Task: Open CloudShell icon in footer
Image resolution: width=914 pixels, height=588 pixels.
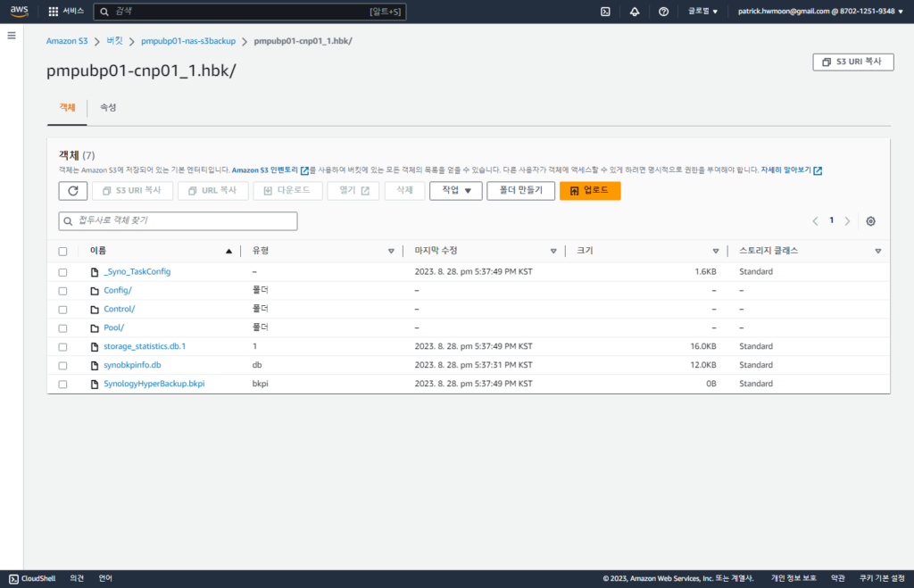Action: point(13,579)
